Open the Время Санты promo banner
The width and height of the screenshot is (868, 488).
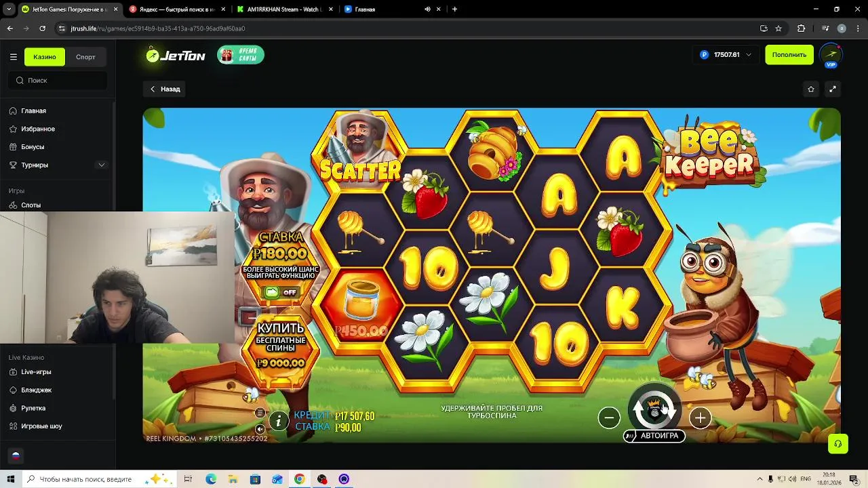241,55
